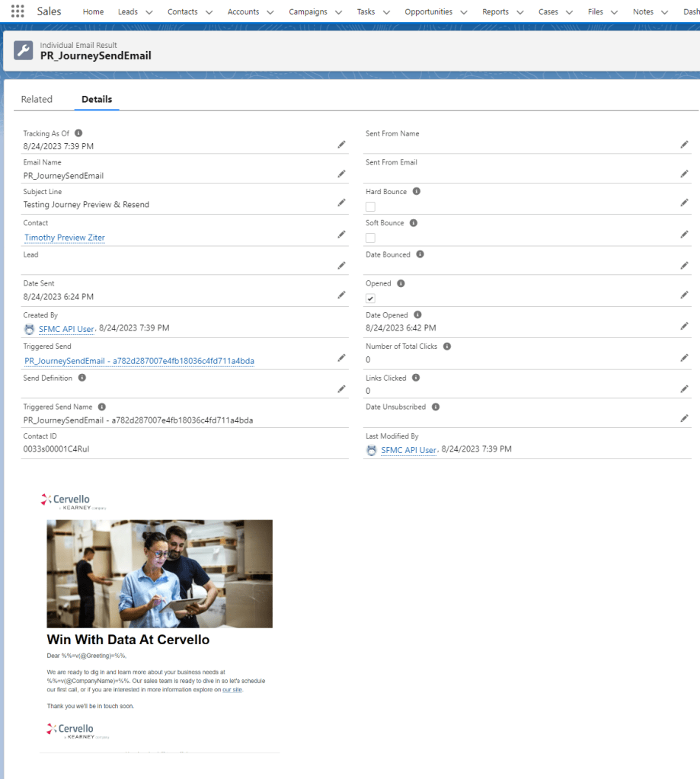Click info icon next to Tracking As Of
This screenshot has width=700, height=779.
click(78, 133)
